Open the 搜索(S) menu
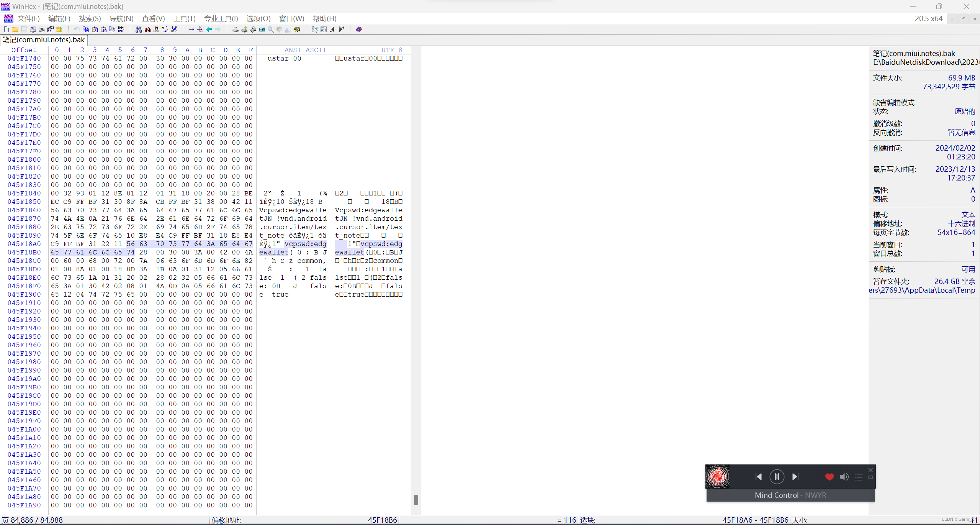Screen dimensions: 980x525 tap(90, 18)
